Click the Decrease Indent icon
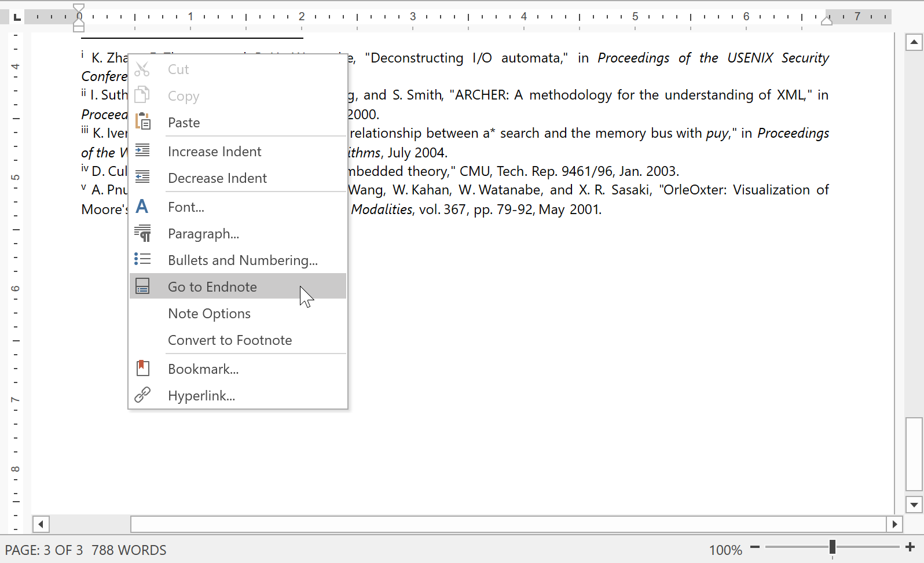This screenshot has height=563, width=924. (x=142, y=178)
